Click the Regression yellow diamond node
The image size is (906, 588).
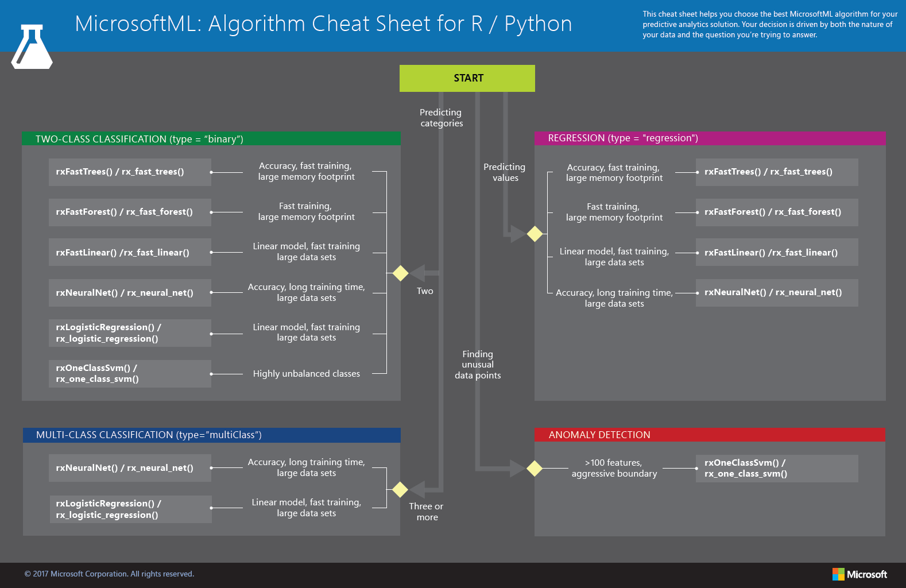click(535, 234)
